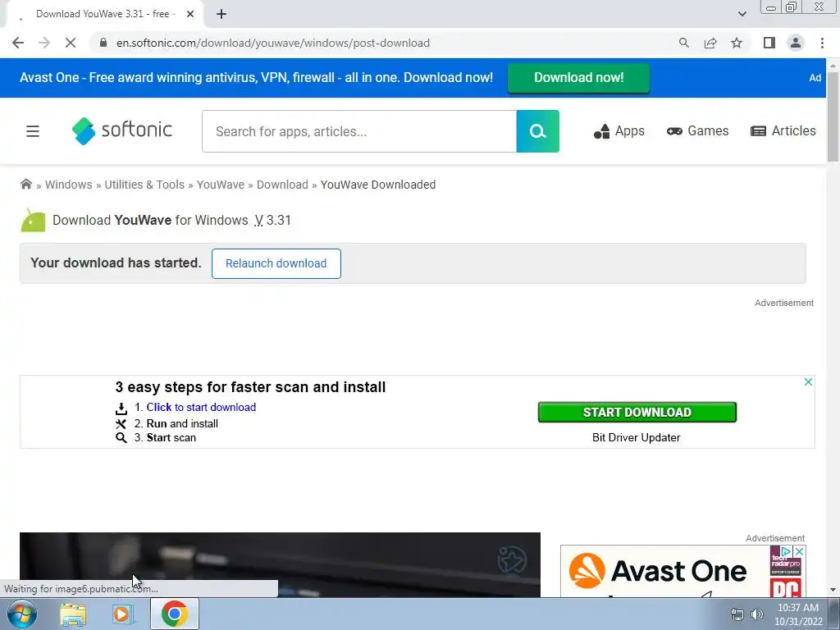Viewport: 840px width, 630px height.
Task: Click 'Click to start download' link
Action: [201, 407]
